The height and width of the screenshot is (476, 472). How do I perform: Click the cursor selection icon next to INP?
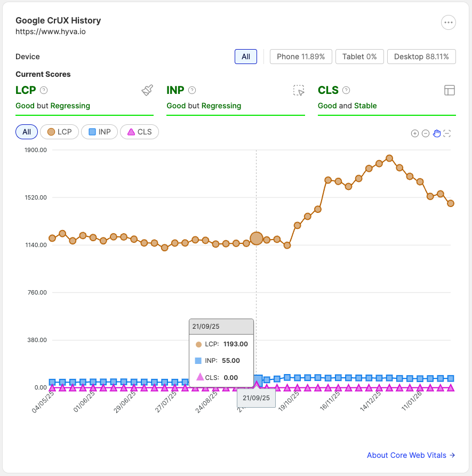299,90
